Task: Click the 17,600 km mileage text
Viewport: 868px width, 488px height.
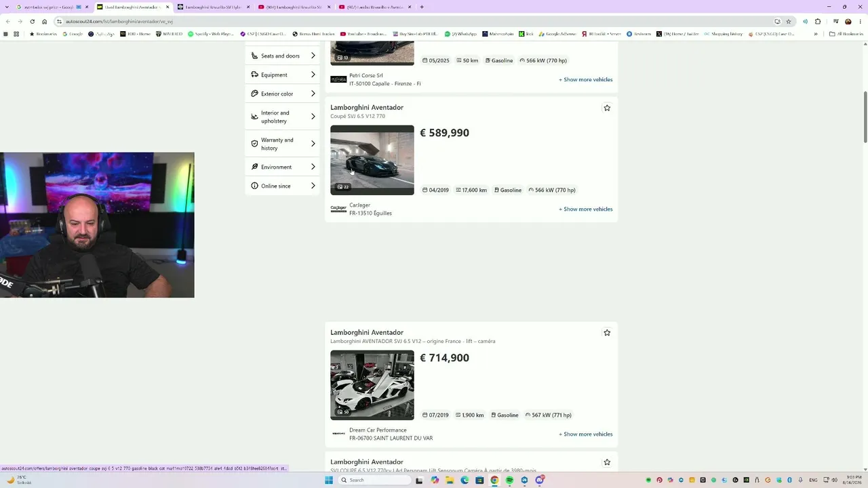Action: point(474,190)
